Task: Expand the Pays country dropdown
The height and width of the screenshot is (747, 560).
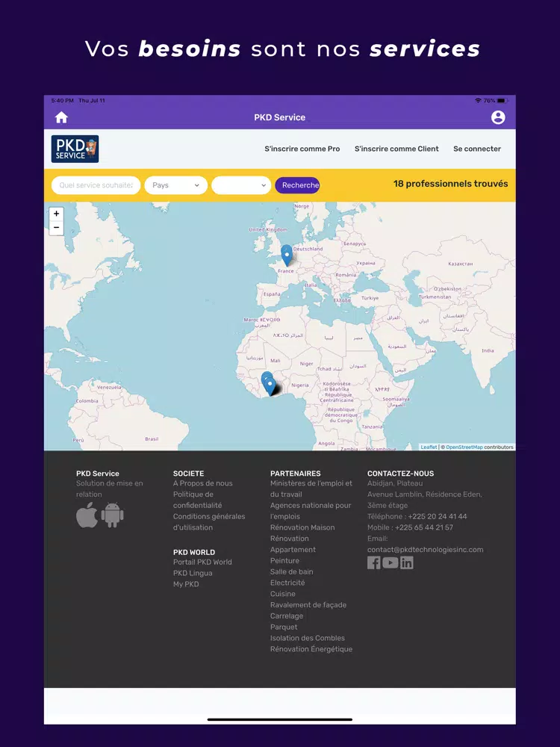Action: (175, 185)
